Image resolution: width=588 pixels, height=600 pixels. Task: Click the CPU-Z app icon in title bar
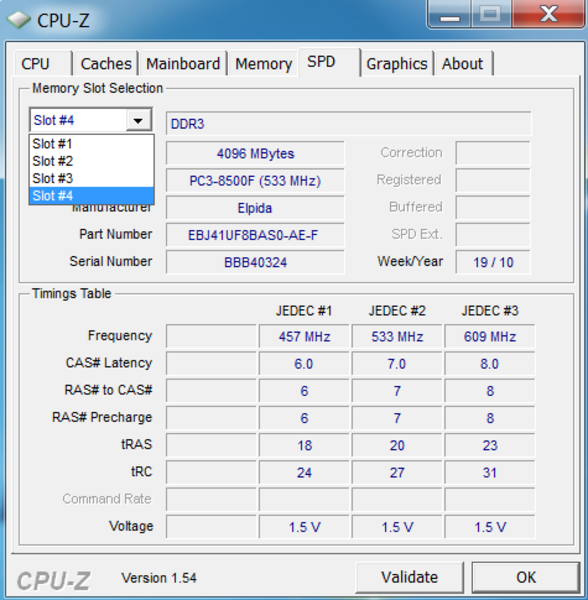[x=19, y=20]
